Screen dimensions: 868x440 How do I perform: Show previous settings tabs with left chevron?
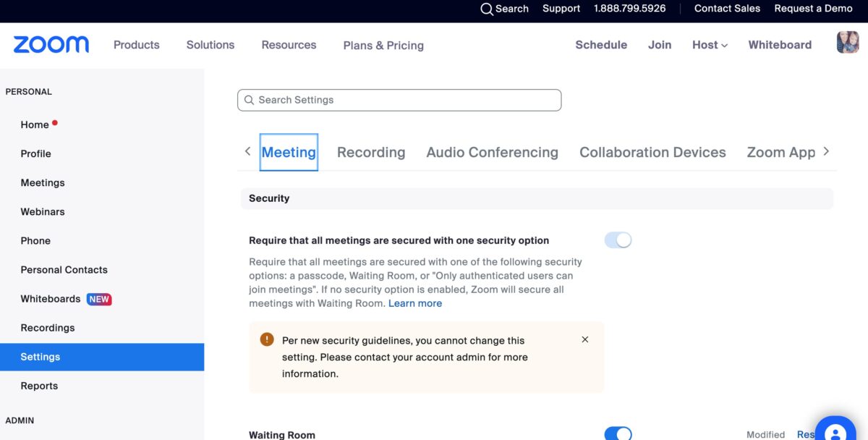click(247, 151)
